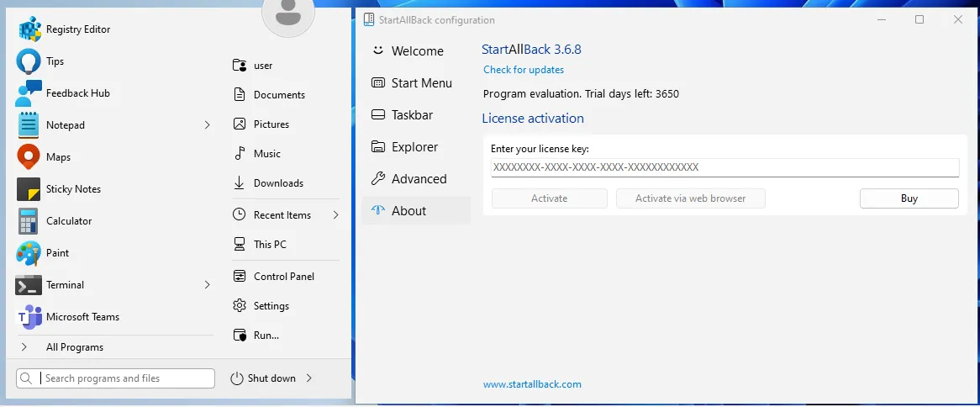Click the Buy license button
This screenshot has height=407, width=980.
[909, 198]
